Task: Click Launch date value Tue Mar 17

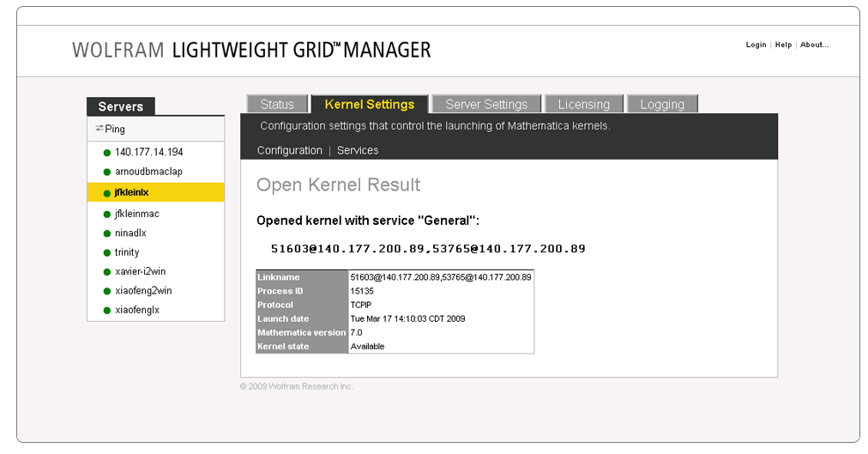Action: pos(407,319)
